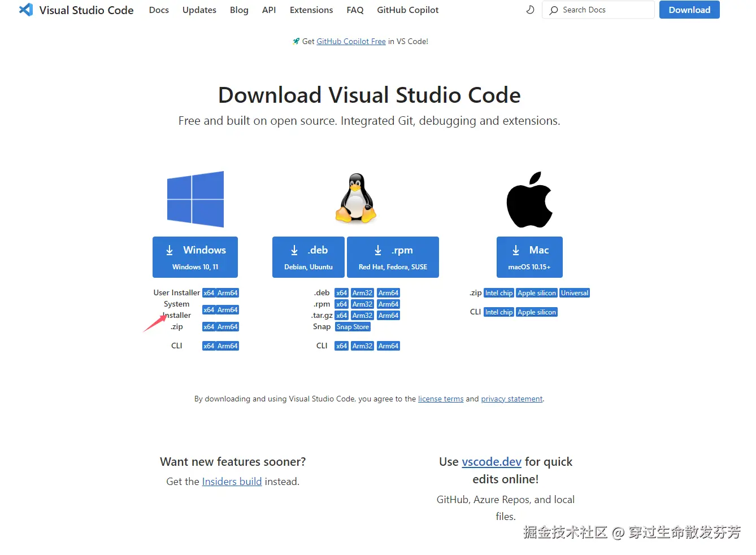This screenshot has width=756, height=555.
Task: Download Linux .tar.gz Arm32 archive
Action: pos(362,316)
